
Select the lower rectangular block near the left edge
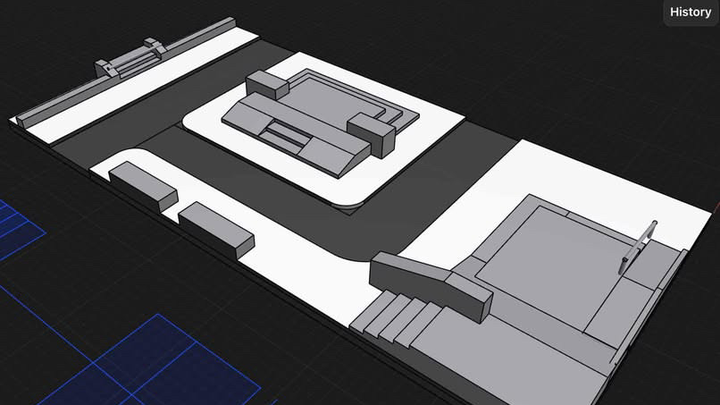[x=215, y=224]
